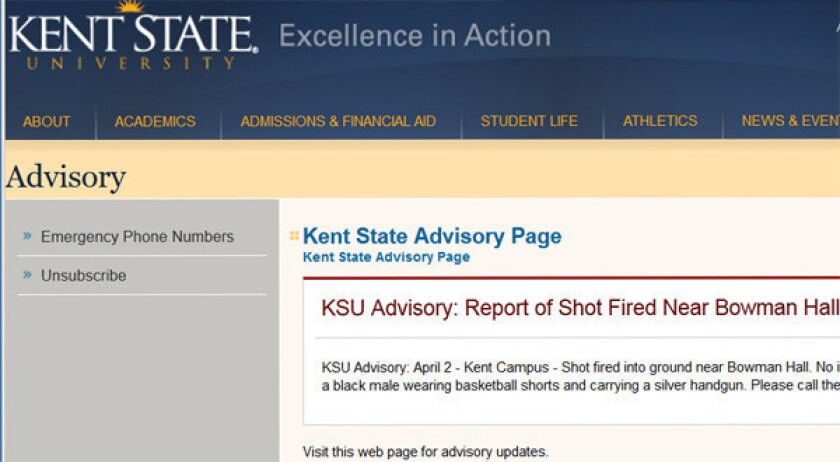The image size is (840, 462).
Task: Open the News & Events menu item
Action: pyautogui.click(x=791, y=121)
